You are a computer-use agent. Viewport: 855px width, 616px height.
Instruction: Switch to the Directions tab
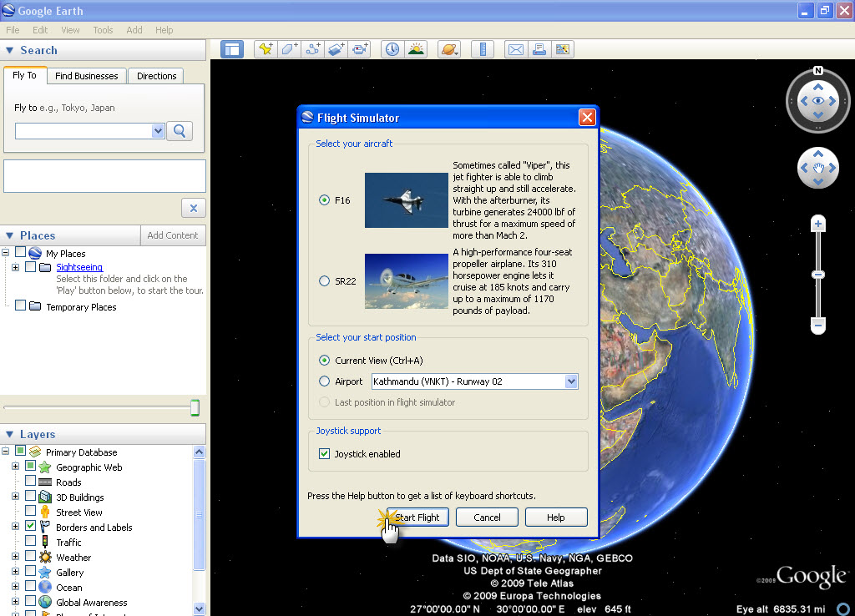coord(156,76)
